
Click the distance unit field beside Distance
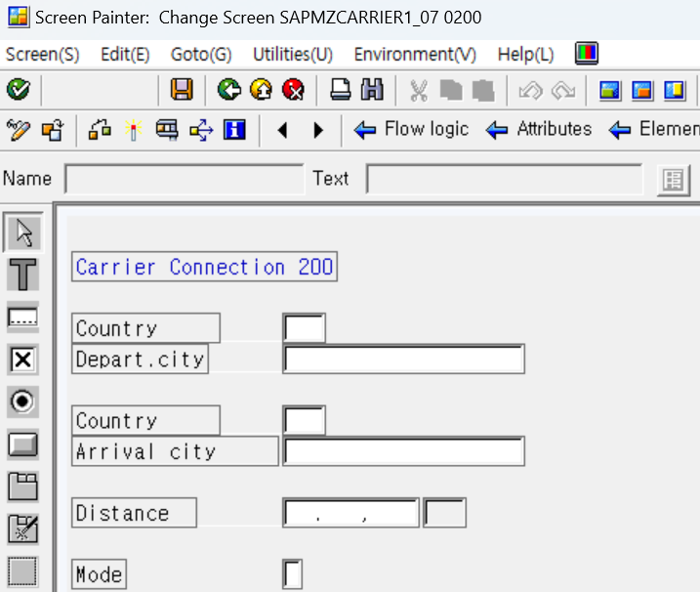[444, 513]
